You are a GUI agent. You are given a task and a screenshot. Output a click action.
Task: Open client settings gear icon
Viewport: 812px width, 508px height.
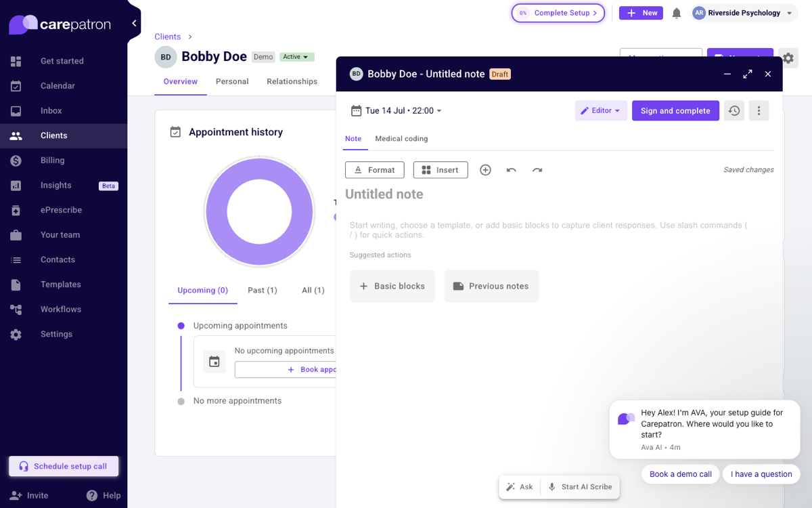pyautogui.click(x=788, y=59)
